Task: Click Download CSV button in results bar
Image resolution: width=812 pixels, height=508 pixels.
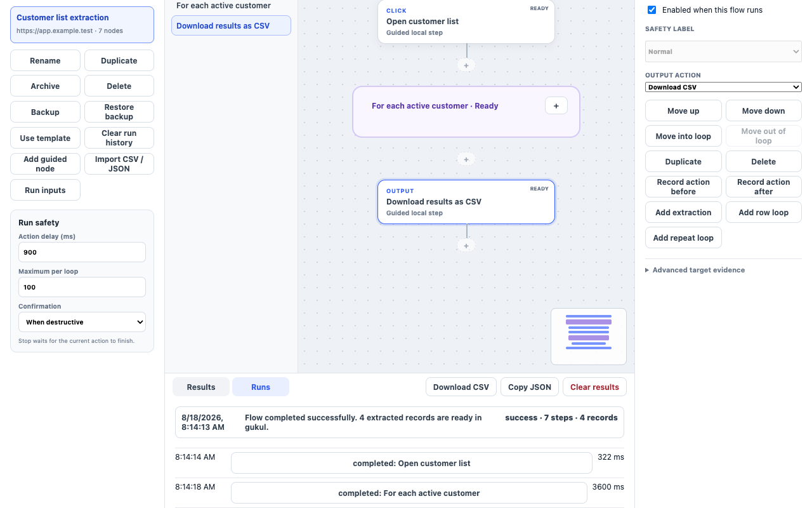Action: (461, 387)
